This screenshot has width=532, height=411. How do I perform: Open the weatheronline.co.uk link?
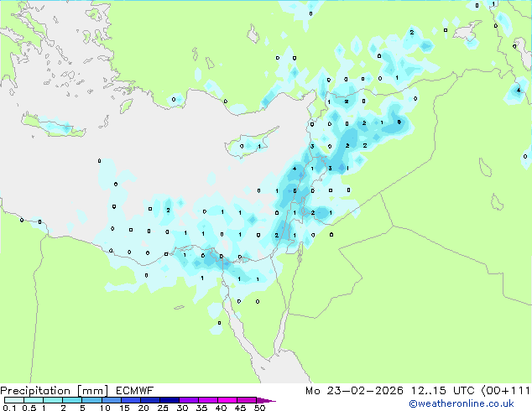tap(462, 403)
